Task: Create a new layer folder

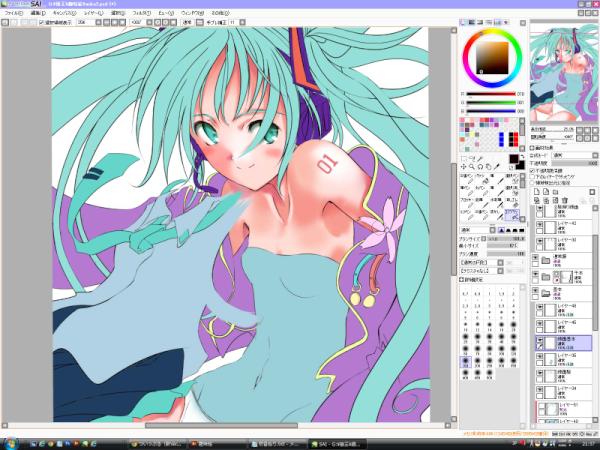Action: click(x=556, y=192)
